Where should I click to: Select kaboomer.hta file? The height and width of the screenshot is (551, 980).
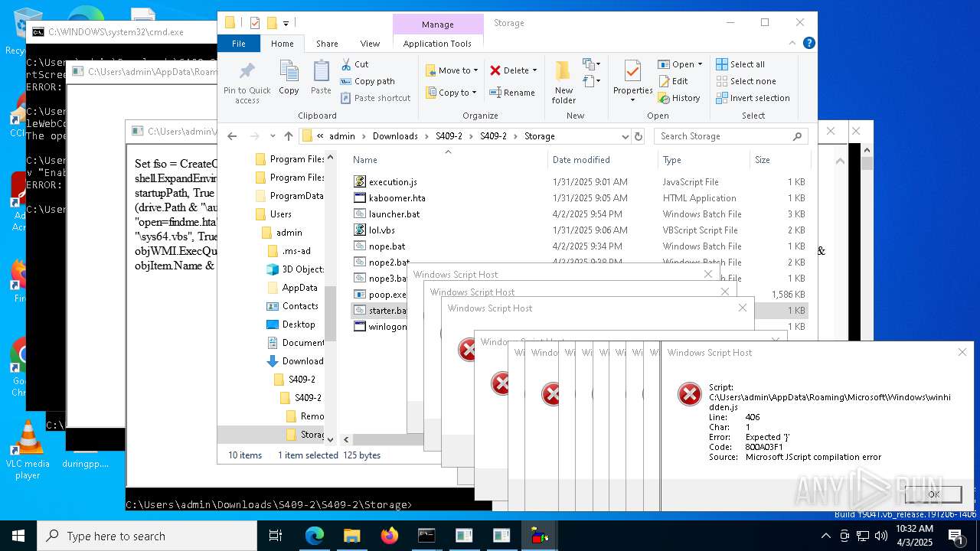pos(397,198)
